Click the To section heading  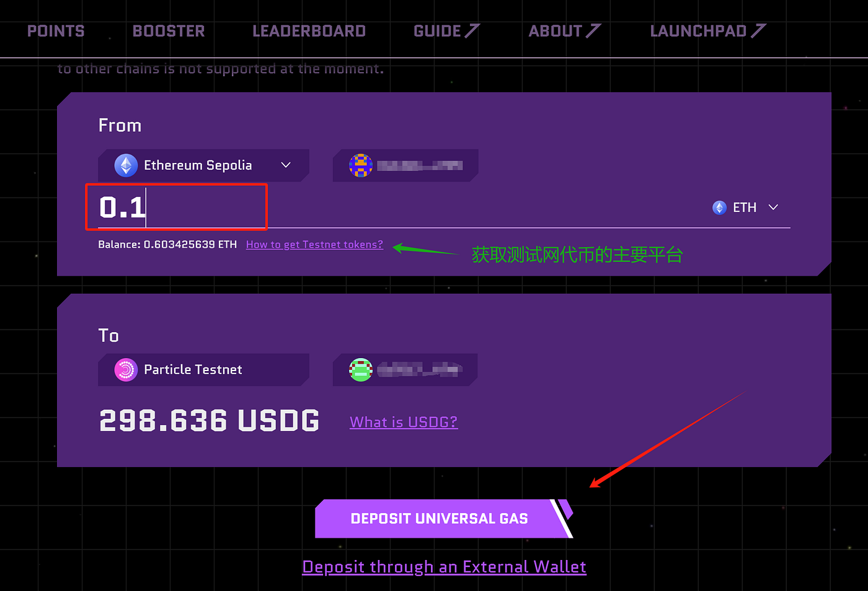tap(108, 335)
